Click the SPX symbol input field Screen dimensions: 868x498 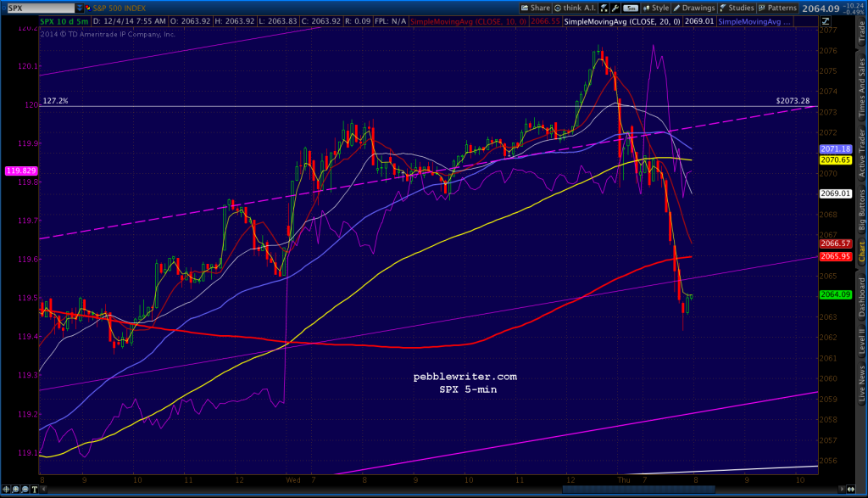(x=40, y=8)
